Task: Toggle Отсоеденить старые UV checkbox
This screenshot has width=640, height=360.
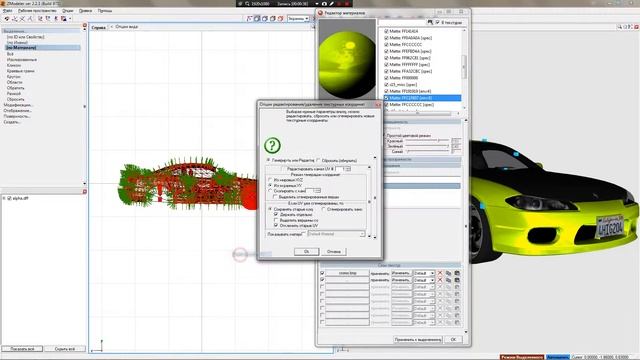Action: (x=276, y=225)
